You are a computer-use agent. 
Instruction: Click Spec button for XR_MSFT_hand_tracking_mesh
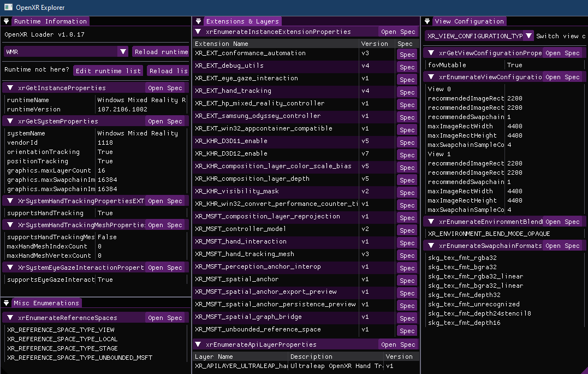(407, 256)
